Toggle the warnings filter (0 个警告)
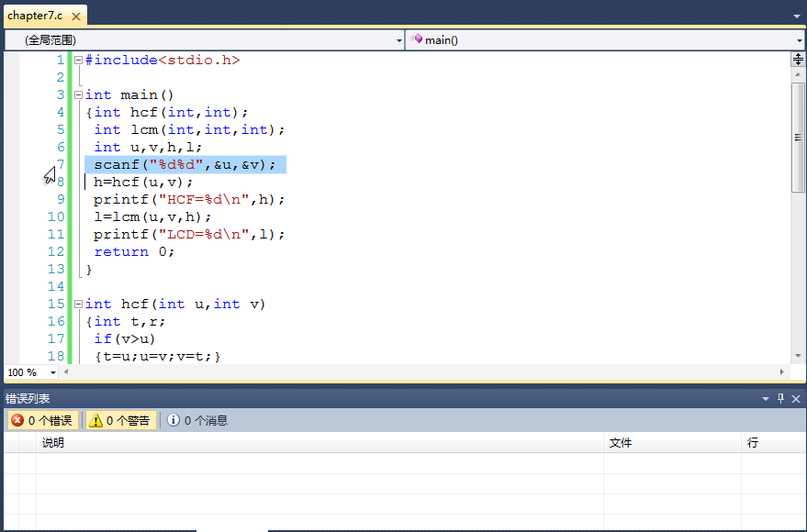Image resolution: width=807 pixels, height=532 pixels. click(119, 420)
